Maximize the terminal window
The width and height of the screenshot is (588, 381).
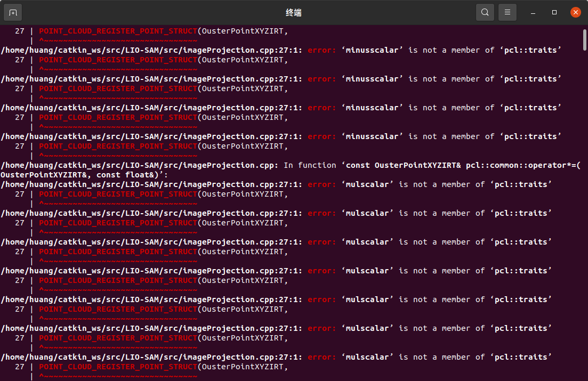coord(554,12)
